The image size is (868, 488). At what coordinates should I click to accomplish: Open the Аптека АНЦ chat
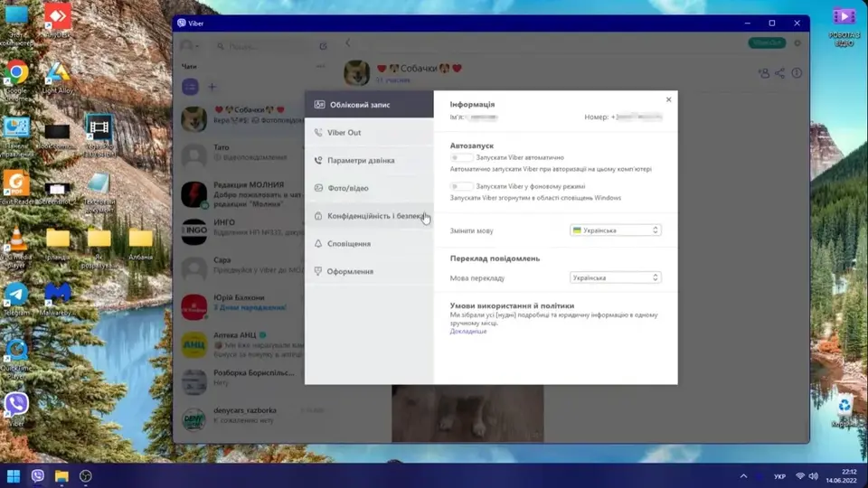click(242, 344)
